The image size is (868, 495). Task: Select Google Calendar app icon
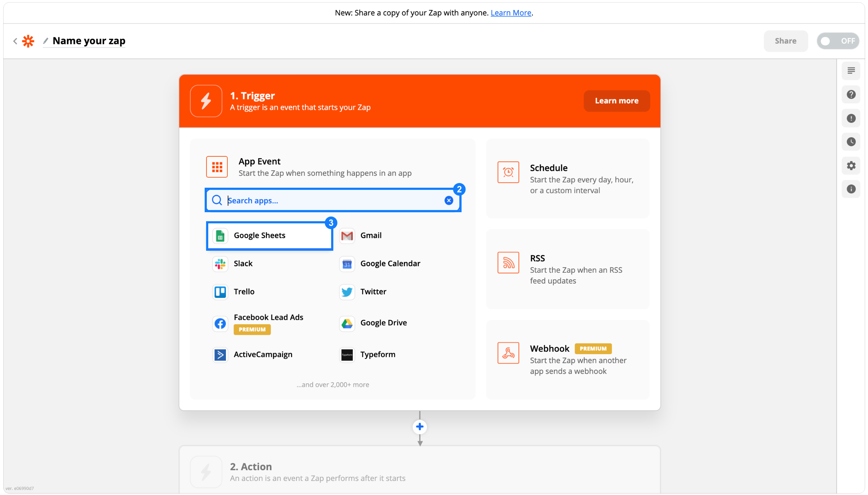click(347, 264)
